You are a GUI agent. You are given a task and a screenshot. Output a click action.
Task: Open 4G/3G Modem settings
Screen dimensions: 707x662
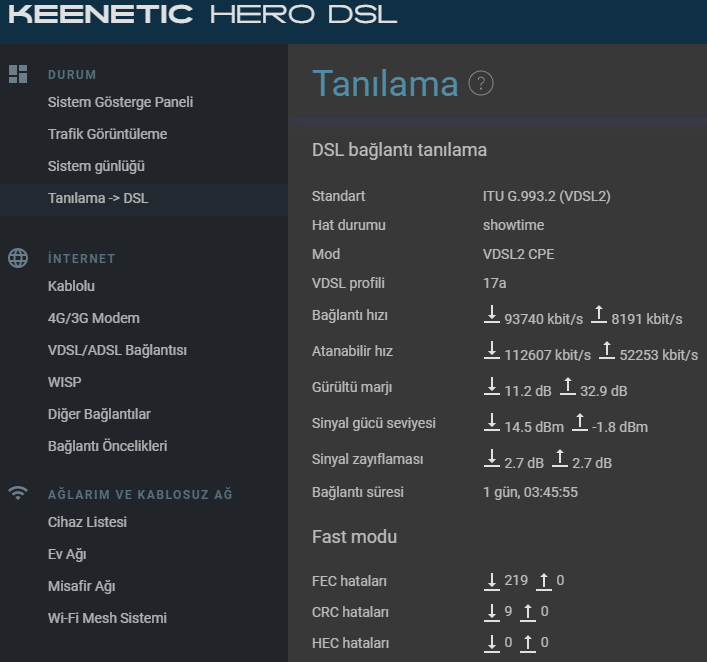click(94, 318)
